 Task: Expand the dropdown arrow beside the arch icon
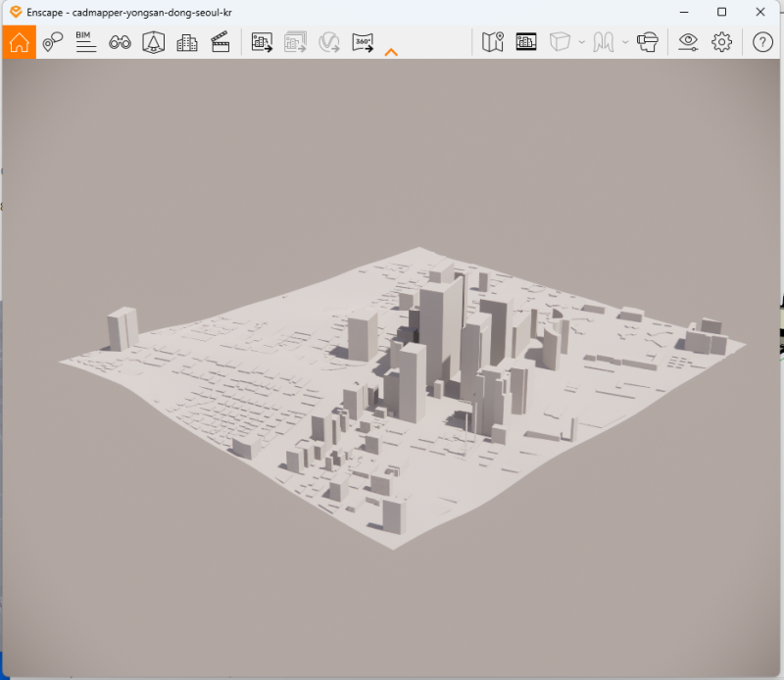[625, 42]
